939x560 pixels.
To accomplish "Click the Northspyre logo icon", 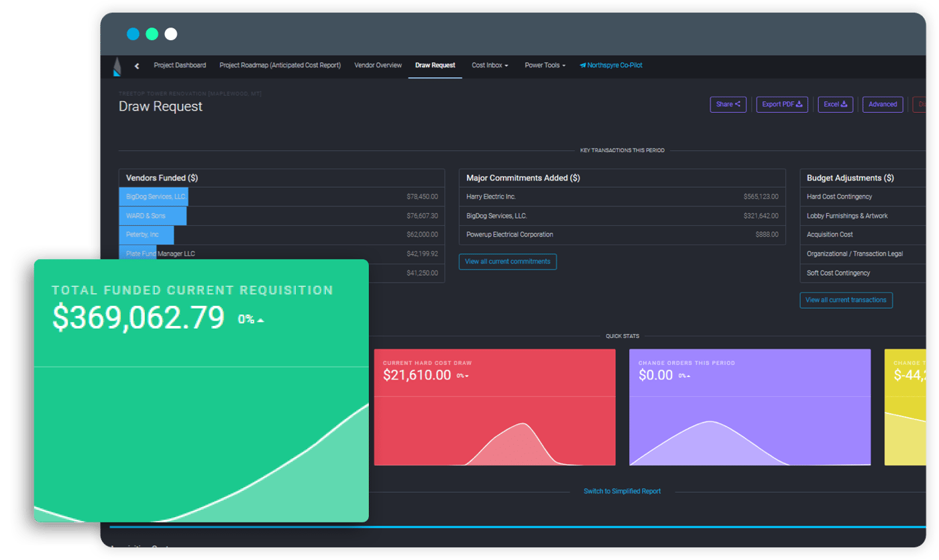I will click(117, 66).
